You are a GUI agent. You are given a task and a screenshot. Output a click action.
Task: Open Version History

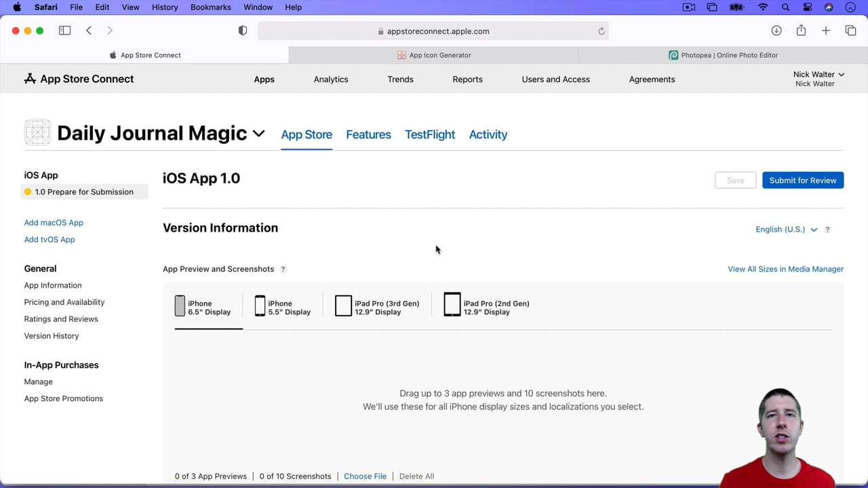click(x=52, y=336)
